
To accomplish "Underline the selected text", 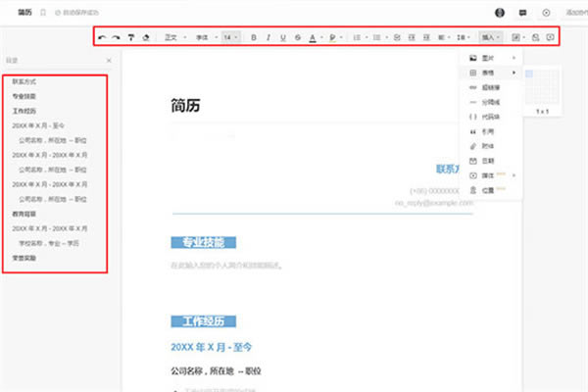I will [x=283, y=37].
